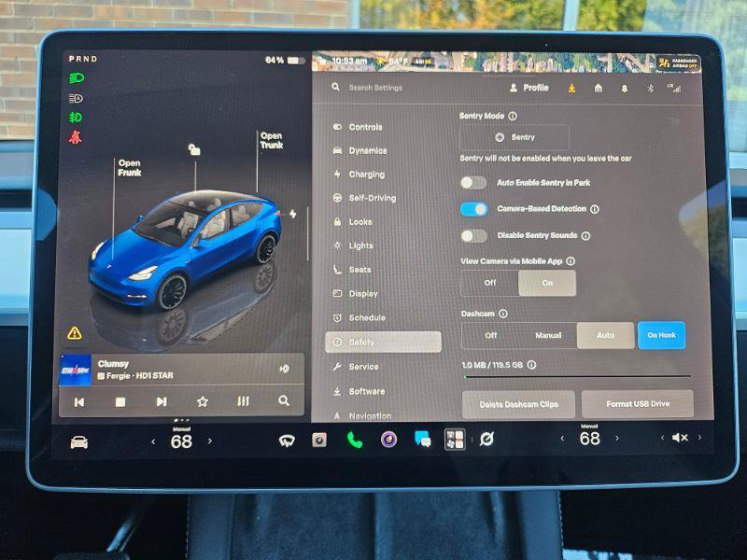Go to Charging settings
The image size is (747, 560).
pyautogui.click(x=366, y=175)
